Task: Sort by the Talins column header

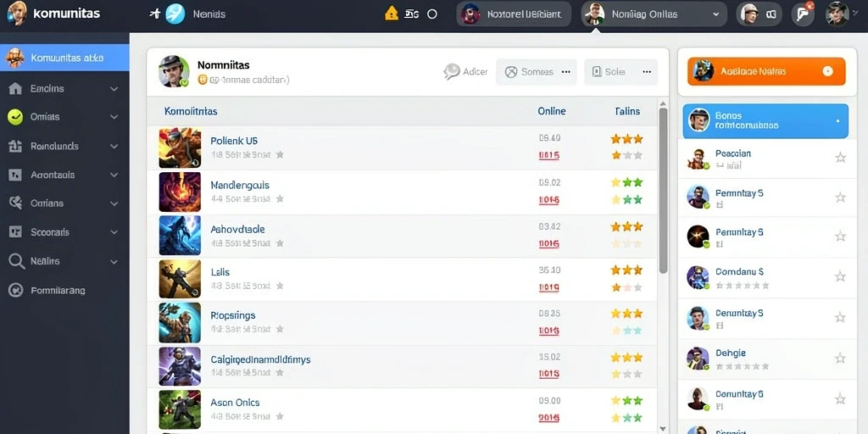Action: (627, 111)
